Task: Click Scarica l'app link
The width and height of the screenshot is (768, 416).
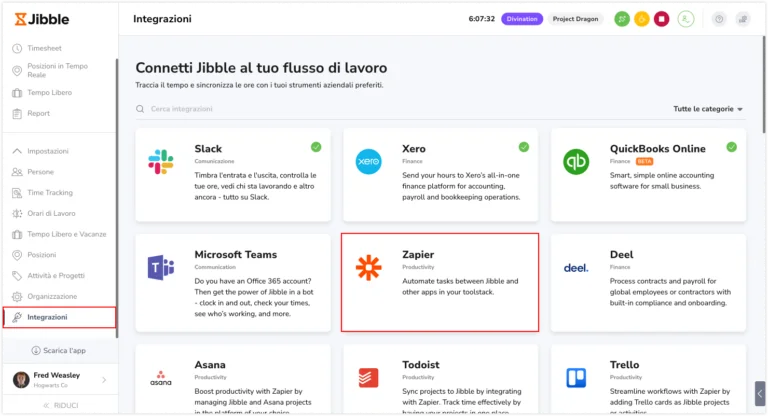Action: pyautogui.click(x=58, y=350)
